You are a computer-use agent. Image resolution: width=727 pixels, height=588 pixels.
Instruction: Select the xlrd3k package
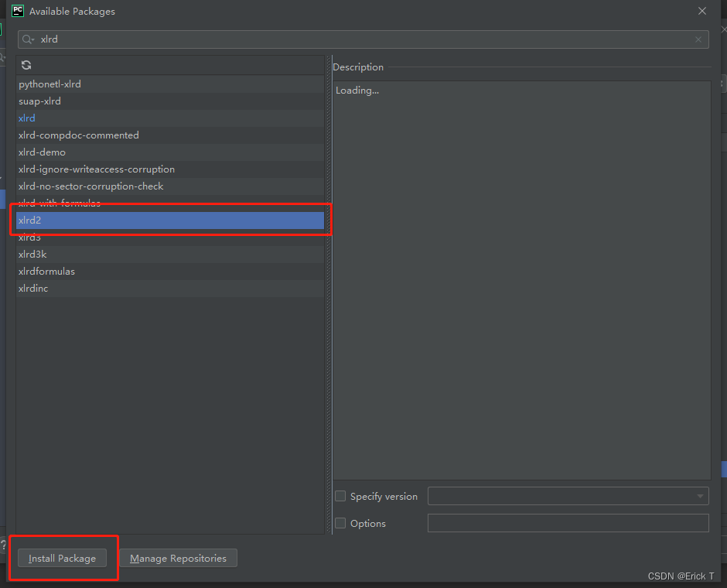(x=169, y=254)
